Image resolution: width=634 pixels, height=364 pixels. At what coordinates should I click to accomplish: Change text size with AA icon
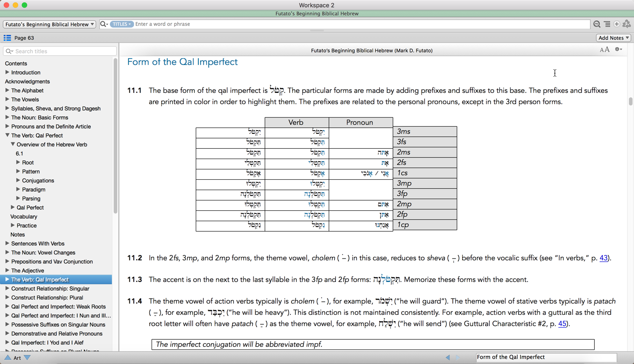(605, 50)
